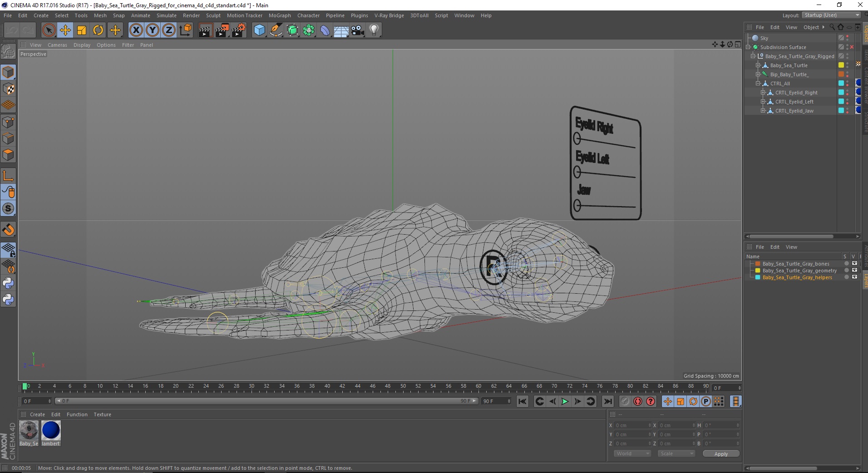Add a Cube primitive object
Viewport: 868px width, 473px height.
(x=259, y=30)
